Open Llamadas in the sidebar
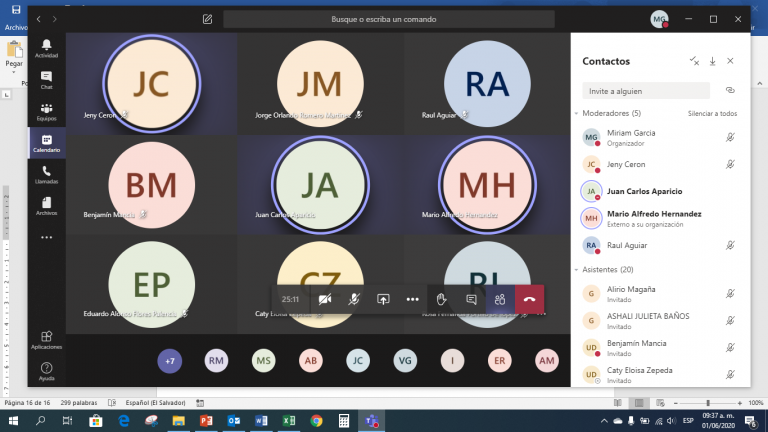This screenshot has height=432, width=768. click(47, 174)
